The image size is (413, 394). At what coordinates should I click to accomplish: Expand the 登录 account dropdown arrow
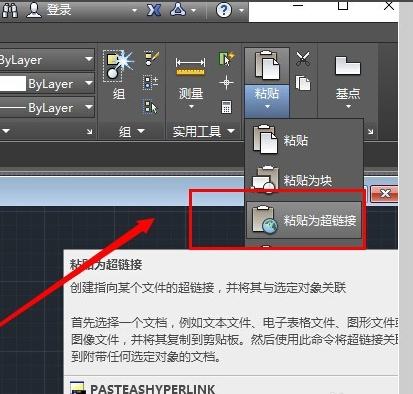point(134,10)
